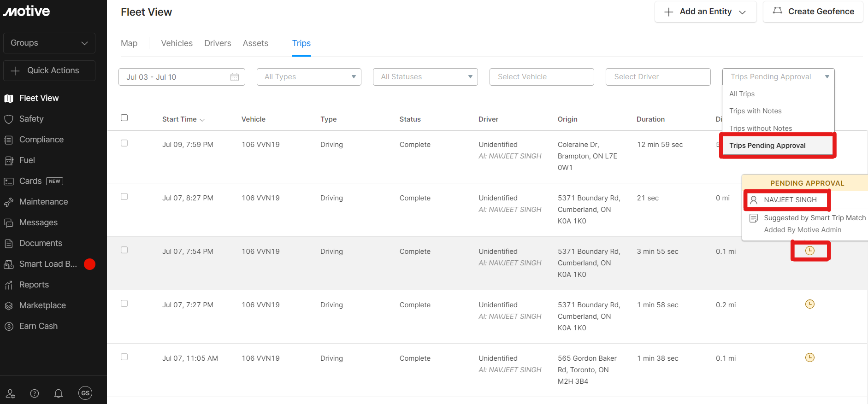
Task: Click NAVJEET SINGH in pending approval popup
Action: pos(790,200)
